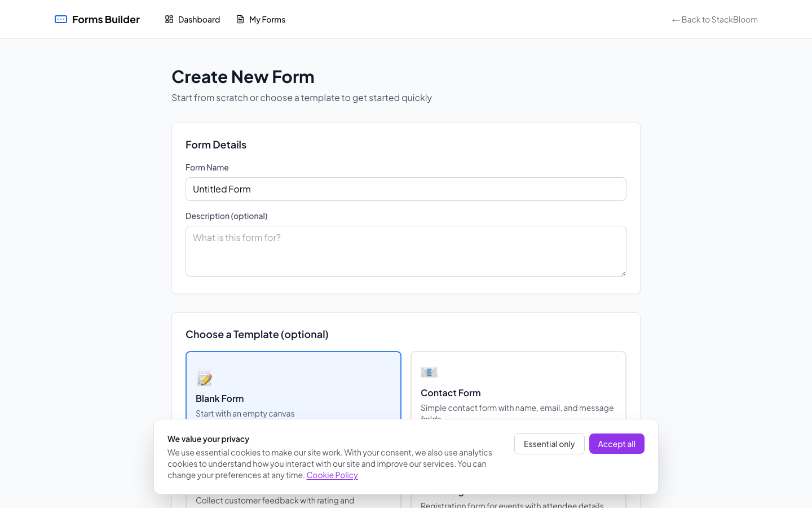Click the Dashboard grid icon
The image size is (812, 508).
coord(169,19)
